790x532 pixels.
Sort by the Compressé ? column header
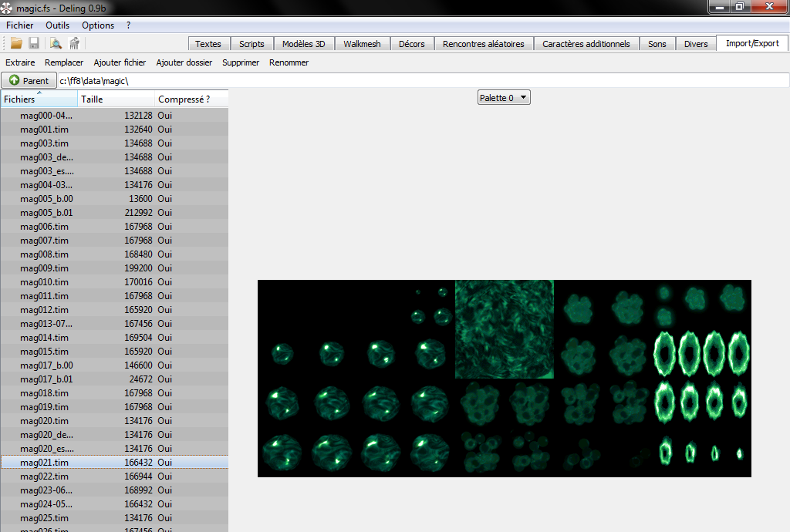point(191,99)
